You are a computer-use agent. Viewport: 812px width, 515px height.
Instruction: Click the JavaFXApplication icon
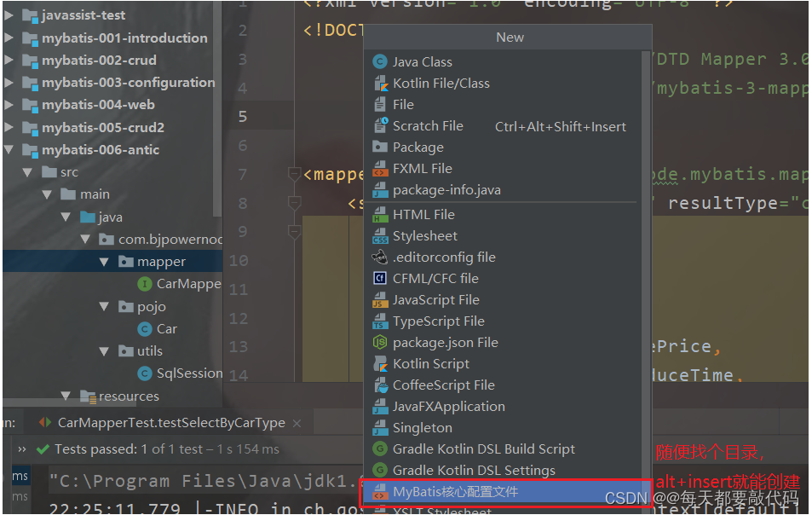click(381, 406)
